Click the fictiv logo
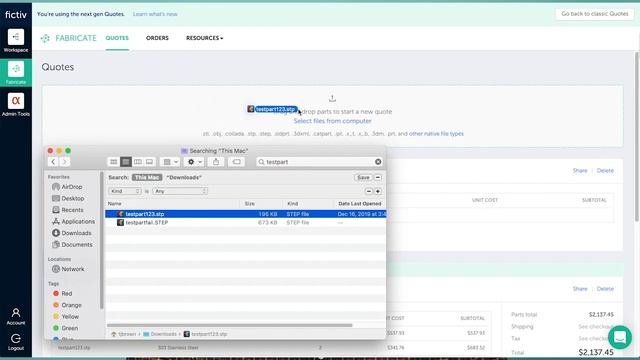This screenshot has width=640, height=360. pos(16,15)
